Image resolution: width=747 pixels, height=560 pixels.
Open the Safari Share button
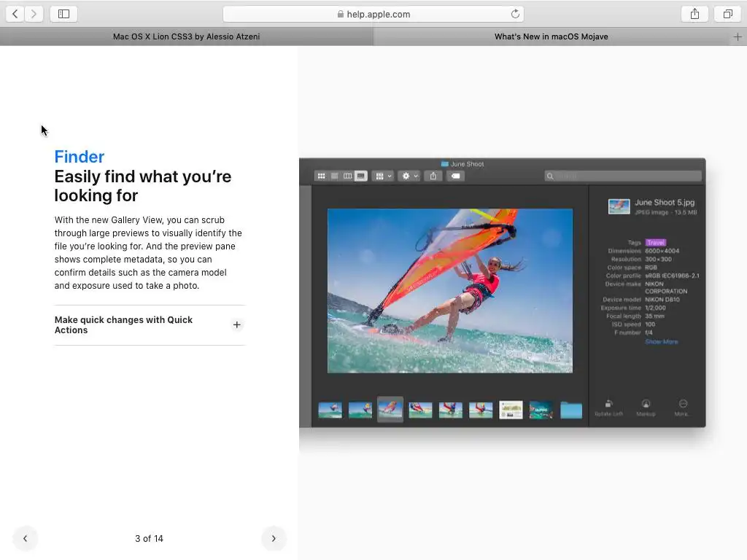[694, 14]
